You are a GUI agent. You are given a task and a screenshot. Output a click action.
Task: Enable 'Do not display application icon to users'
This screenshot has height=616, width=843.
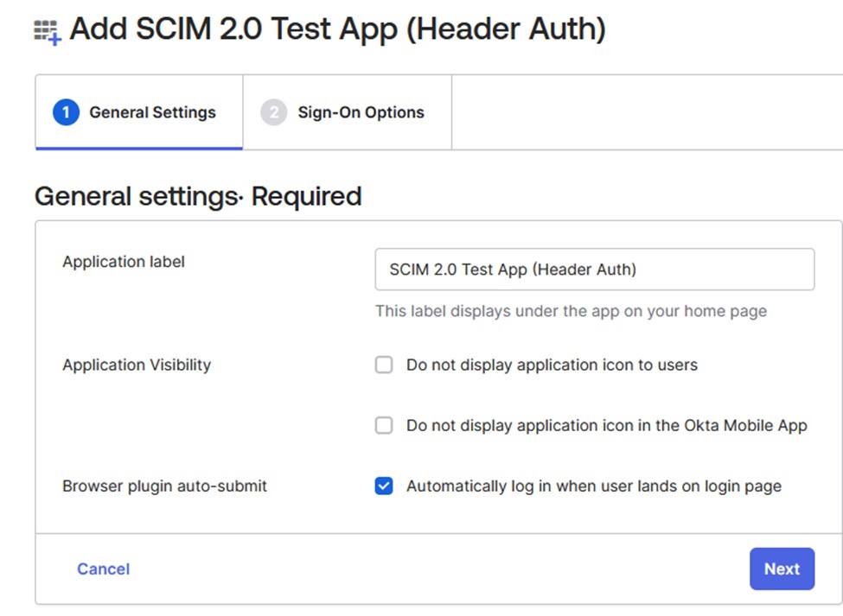(383, 365)
